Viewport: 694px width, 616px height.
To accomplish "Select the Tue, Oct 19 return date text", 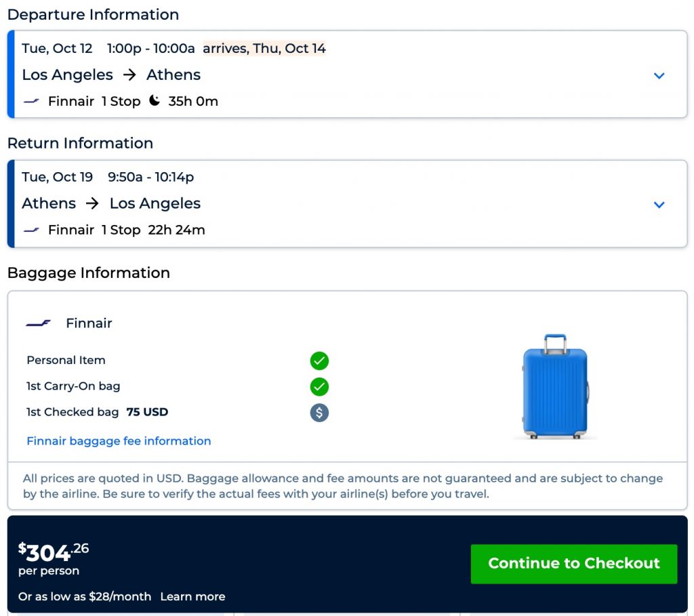I will click(x=57, y=178).
